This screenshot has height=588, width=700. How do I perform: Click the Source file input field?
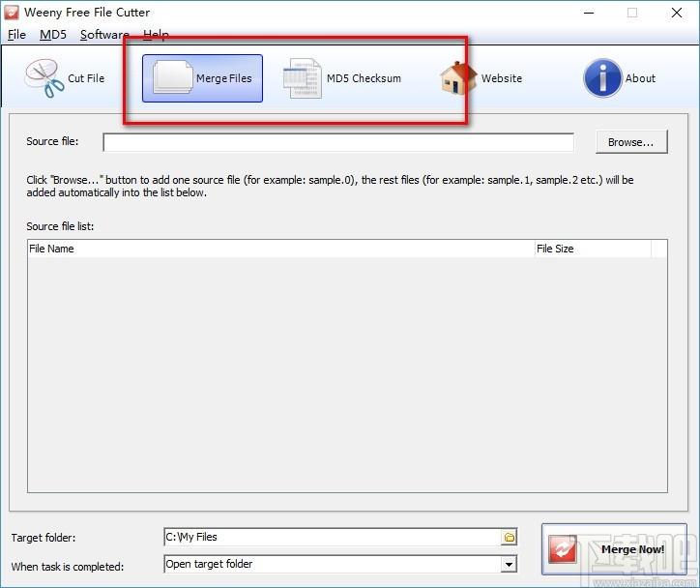(338, 142)
